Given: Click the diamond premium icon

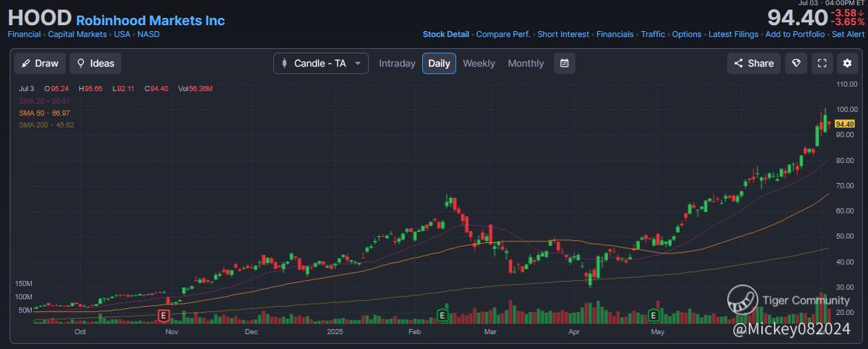Looking at the screenshot, I should [796, 63].
